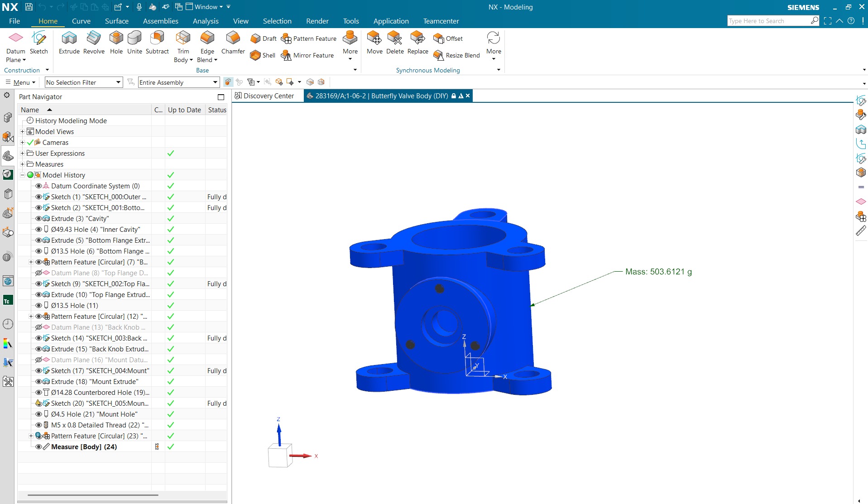This screenshot has width=868, height=504.
Task: Hide Measure [Body] (24) with eye icon
Action: [38, 447]
